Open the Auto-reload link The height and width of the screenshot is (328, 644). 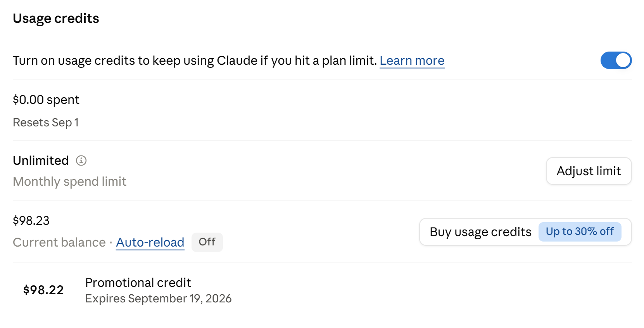click(150, 242)
